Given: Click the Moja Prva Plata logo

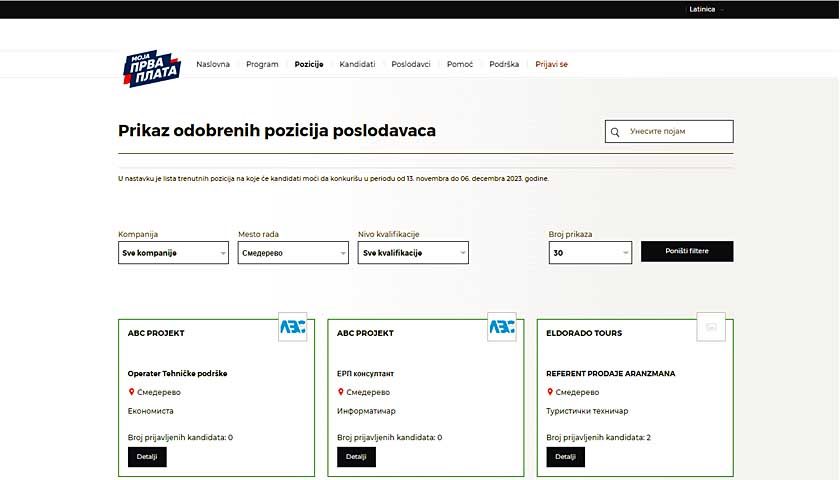Looking at the screenshot, I should tap(152, 69).
